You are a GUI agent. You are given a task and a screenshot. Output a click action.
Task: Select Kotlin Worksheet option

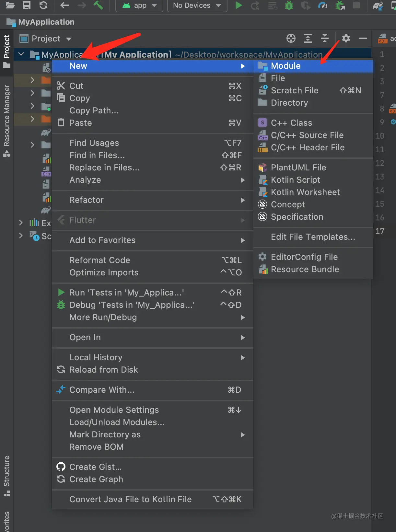point(313,192)
